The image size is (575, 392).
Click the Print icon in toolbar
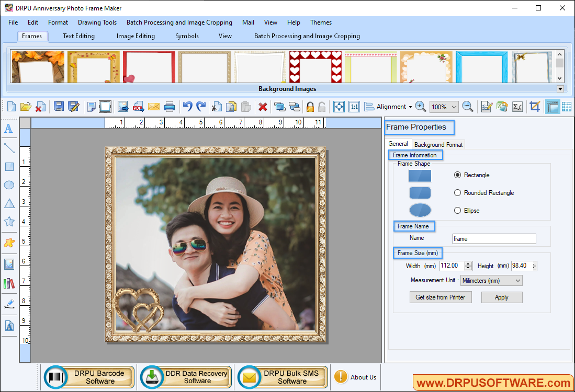(170, 107)
